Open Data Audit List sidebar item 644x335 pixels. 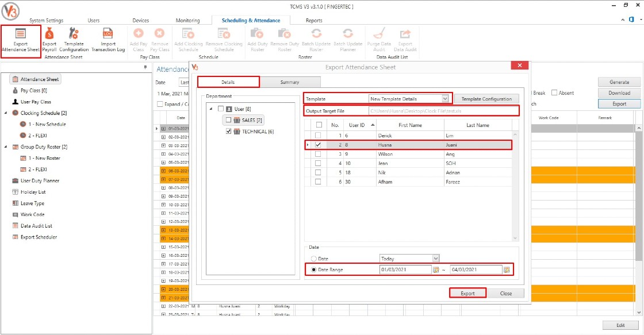coord(32,226)
